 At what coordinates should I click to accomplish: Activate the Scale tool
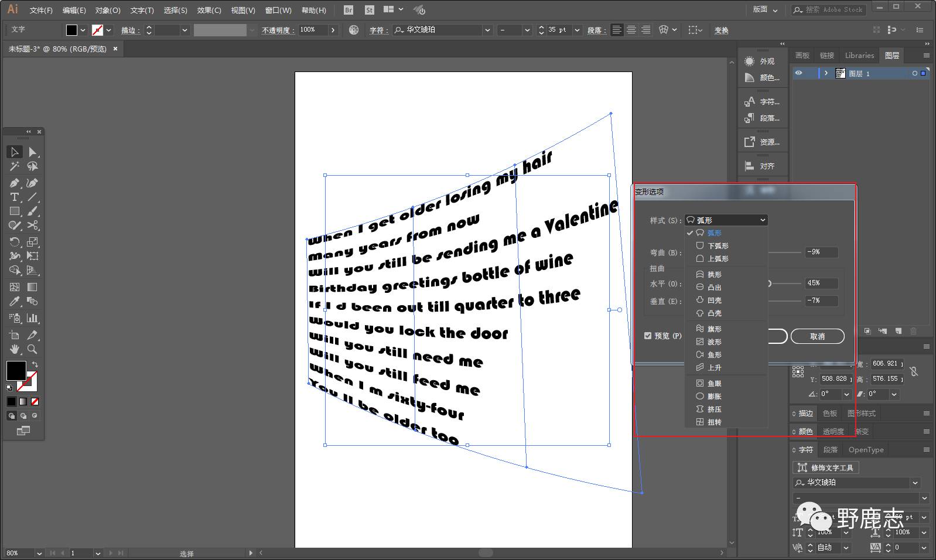[x=33, y=242]
